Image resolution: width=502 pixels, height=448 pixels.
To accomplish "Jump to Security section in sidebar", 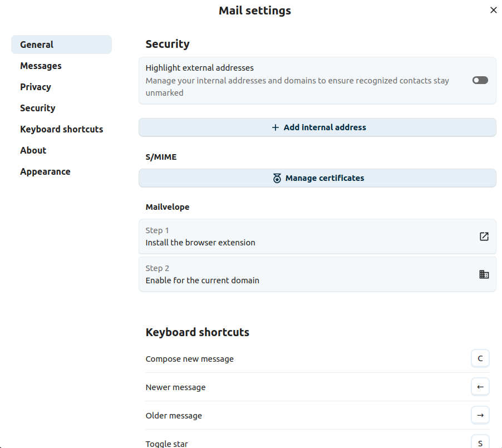I will pos(38,108).
